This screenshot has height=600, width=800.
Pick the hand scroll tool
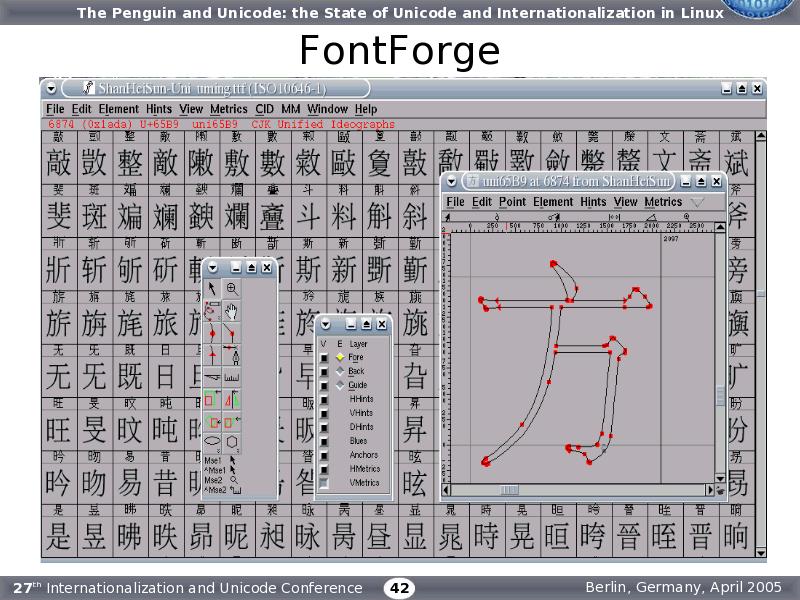[x=232, y=310]
